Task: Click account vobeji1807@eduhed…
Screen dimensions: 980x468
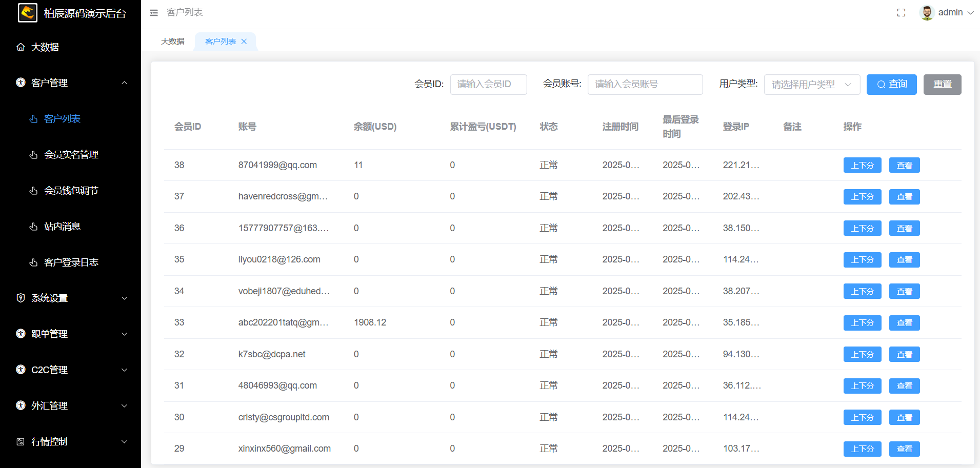Action: [x=284, y=291]
